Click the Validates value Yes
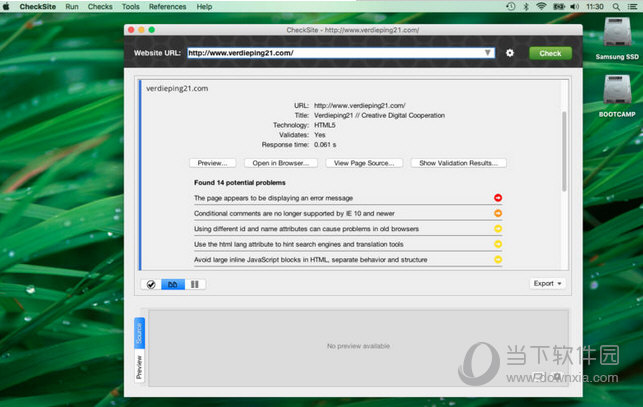The image size is (643, 407). point(320,135)
